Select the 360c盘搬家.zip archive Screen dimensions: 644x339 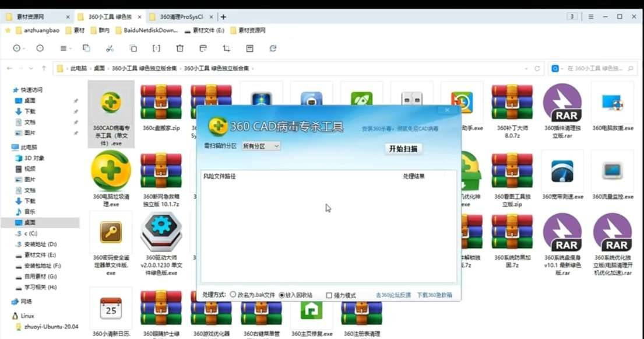[161, 108]
